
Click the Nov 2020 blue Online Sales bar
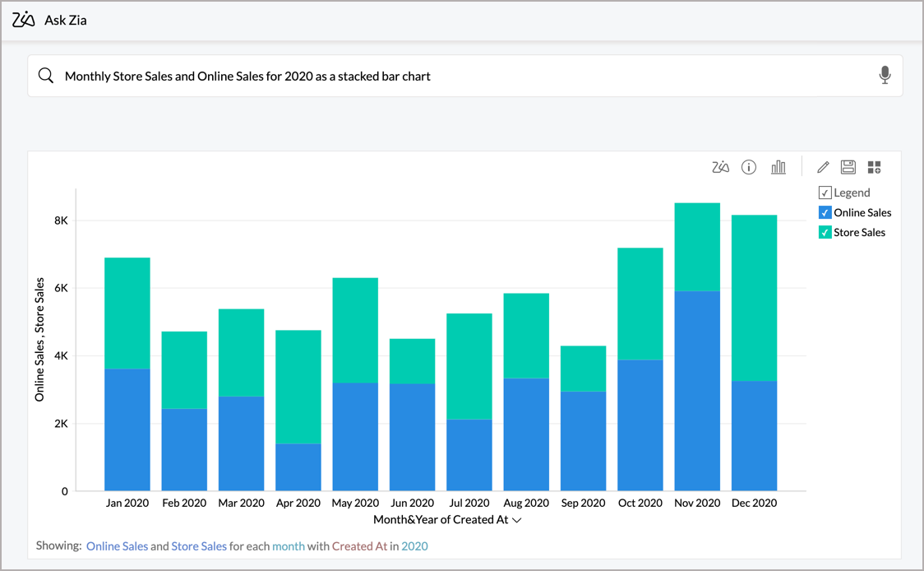point(696,391)
